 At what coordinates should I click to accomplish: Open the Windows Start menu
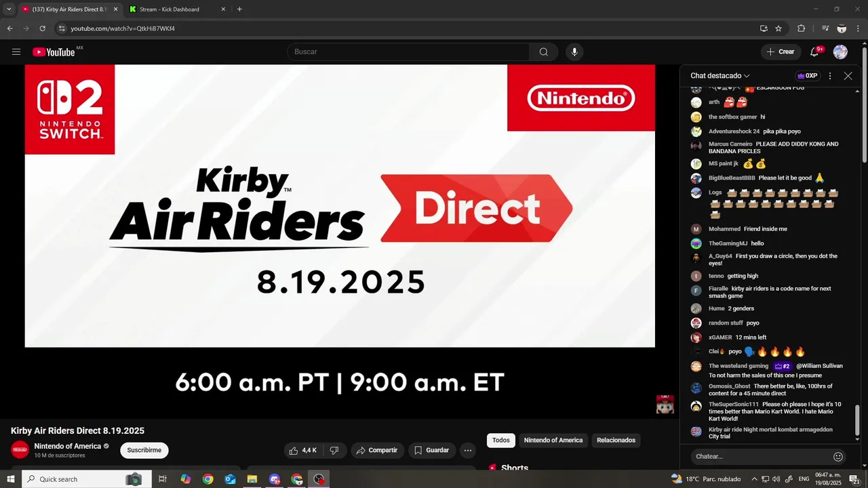11,479
